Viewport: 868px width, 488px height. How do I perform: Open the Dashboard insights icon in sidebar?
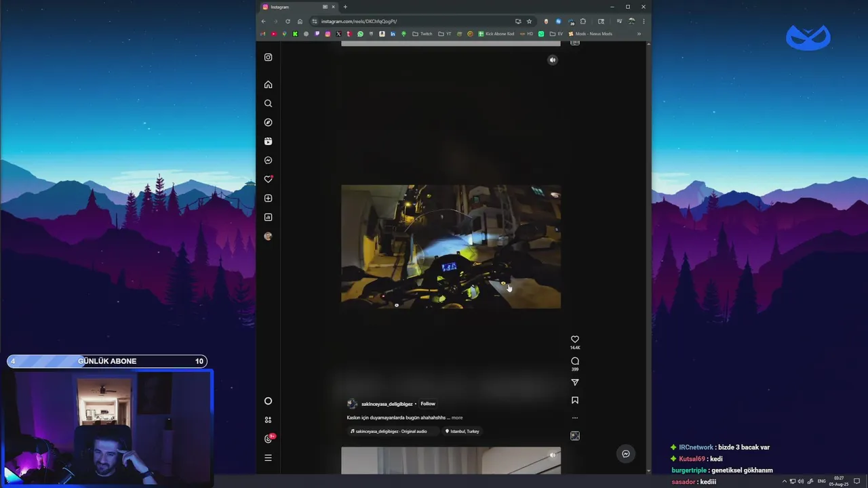pos(268,218)
